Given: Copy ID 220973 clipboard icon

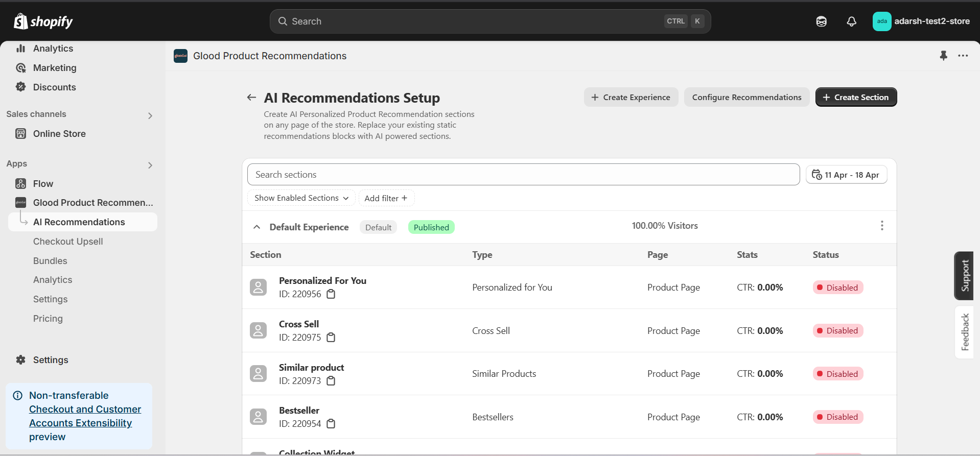Looking at the screenshot, I should (331, 381).
